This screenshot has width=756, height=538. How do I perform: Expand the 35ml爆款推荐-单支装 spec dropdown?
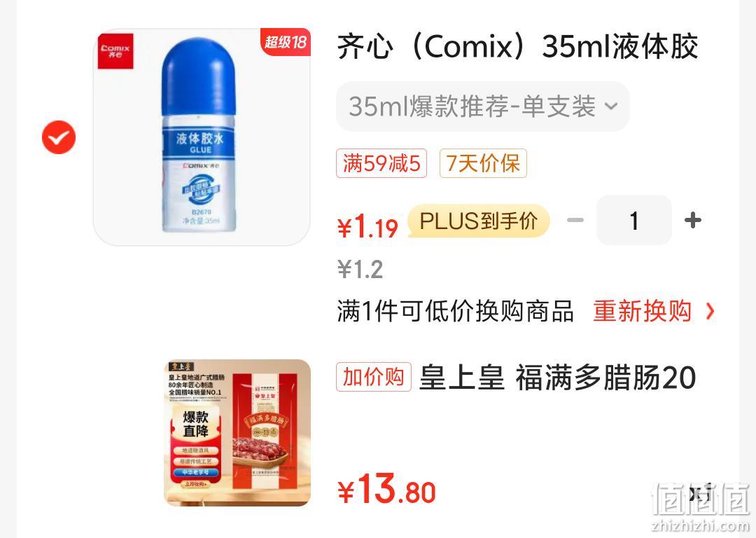[482, 106]
